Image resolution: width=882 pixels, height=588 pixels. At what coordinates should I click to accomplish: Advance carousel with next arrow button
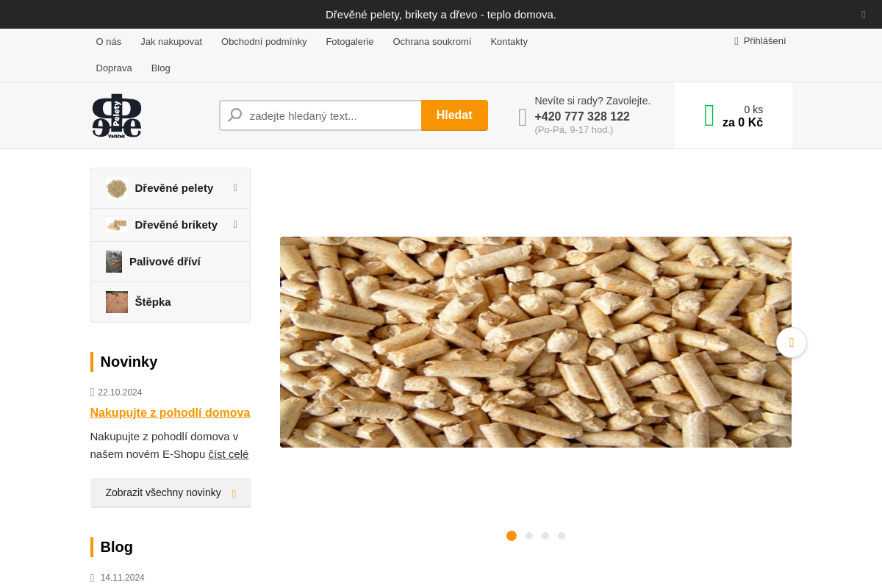[x=791, y=343]
